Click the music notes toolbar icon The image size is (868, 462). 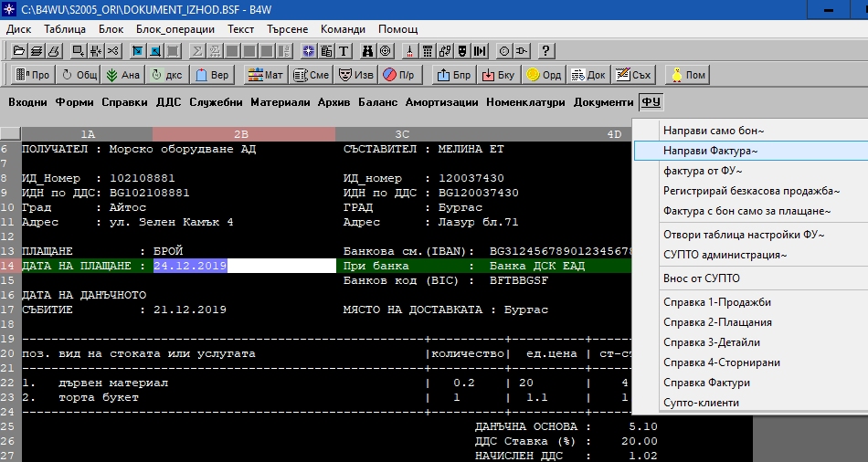click(x=446, y=51)
